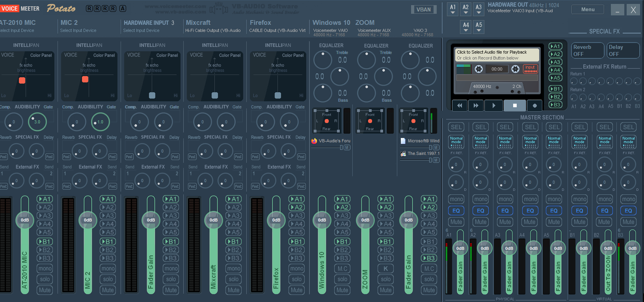Click the ZOOM front-rear surround panner
The height and width of the screenshot is (302, 644).
370,121
